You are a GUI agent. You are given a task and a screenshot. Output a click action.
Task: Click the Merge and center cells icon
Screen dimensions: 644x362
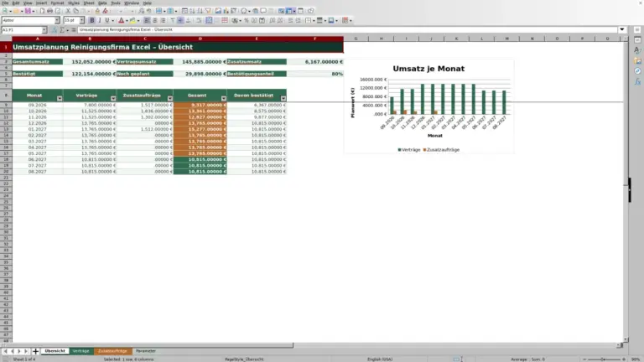pyautogui.click(x=209, y=20)
